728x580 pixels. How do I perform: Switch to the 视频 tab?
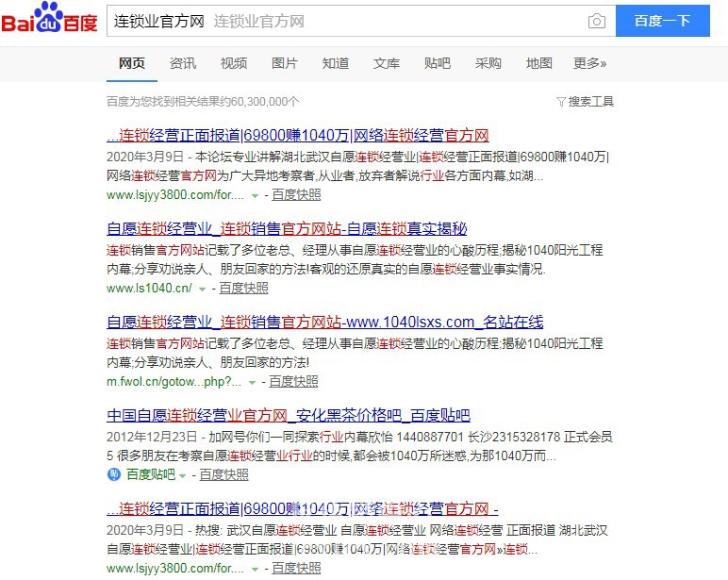click(234, 63)
